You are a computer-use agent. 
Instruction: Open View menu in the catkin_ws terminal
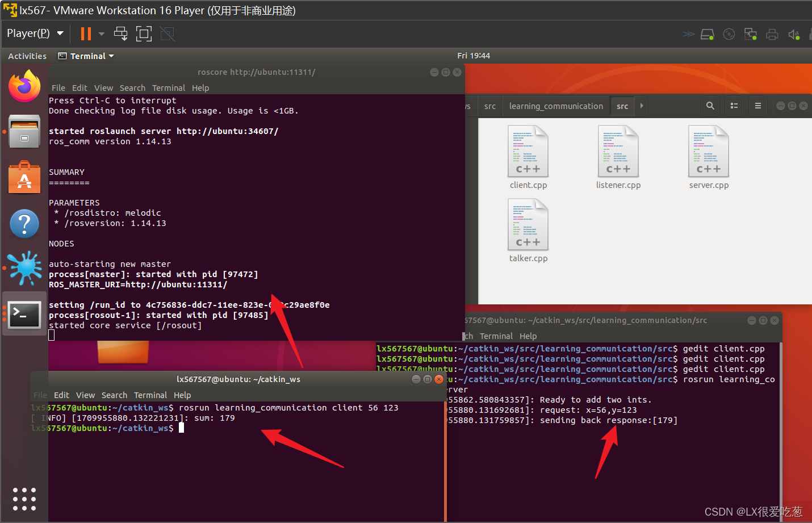[85, 395]
